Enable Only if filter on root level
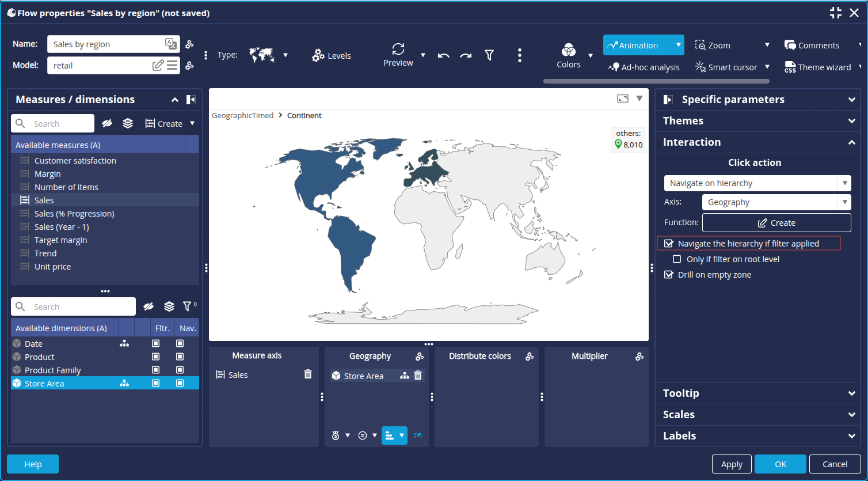This screenshot has height=481, width=868. point(677,259)
